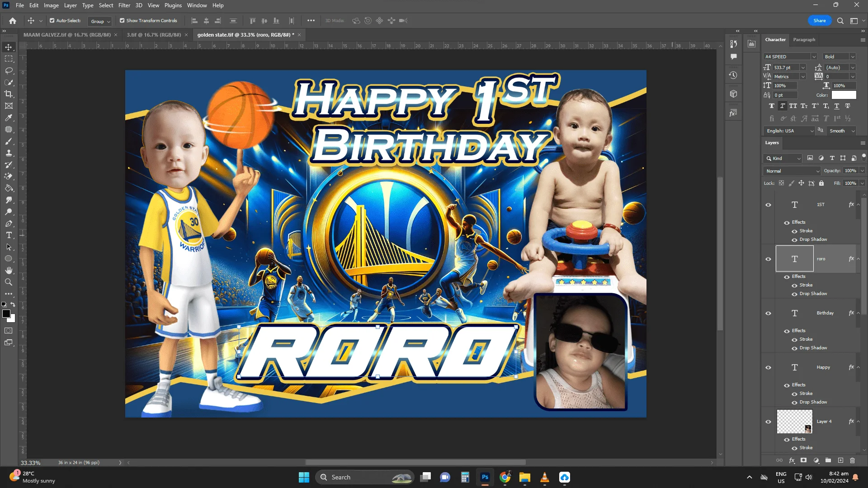Click the white text color swatch
Viewport: 868px width, 488px height.
point(844,95)
